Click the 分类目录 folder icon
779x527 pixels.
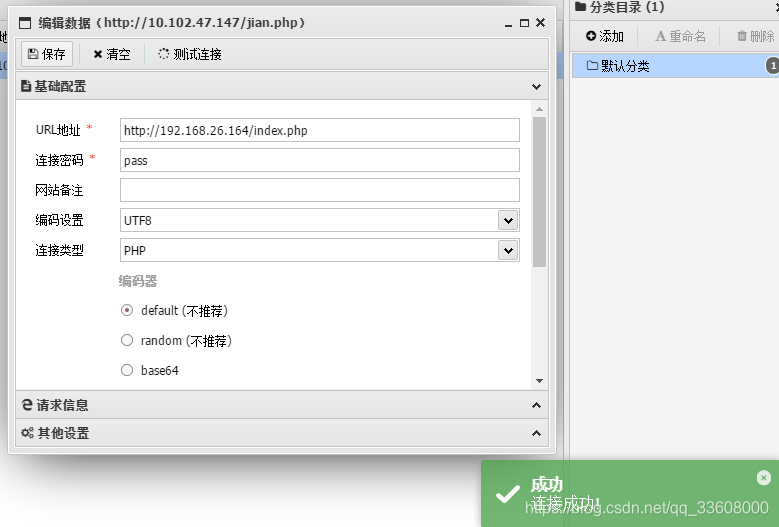click(x=580, y=6)
